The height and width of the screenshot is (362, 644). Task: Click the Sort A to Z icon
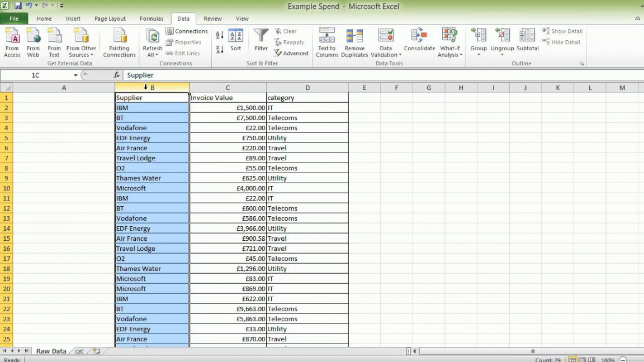220,35
